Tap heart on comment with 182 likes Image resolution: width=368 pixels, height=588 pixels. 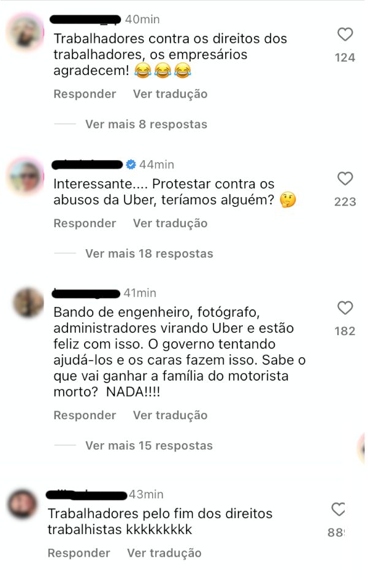[x=345, y=308]
